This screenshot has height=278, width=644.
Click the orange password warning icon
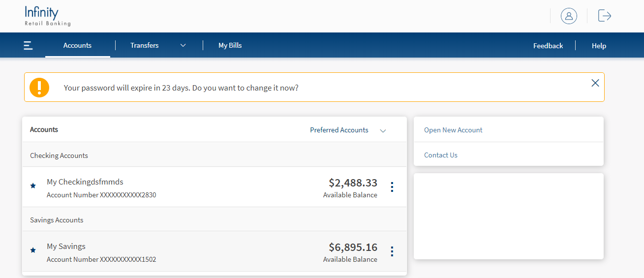pos(39,88)
